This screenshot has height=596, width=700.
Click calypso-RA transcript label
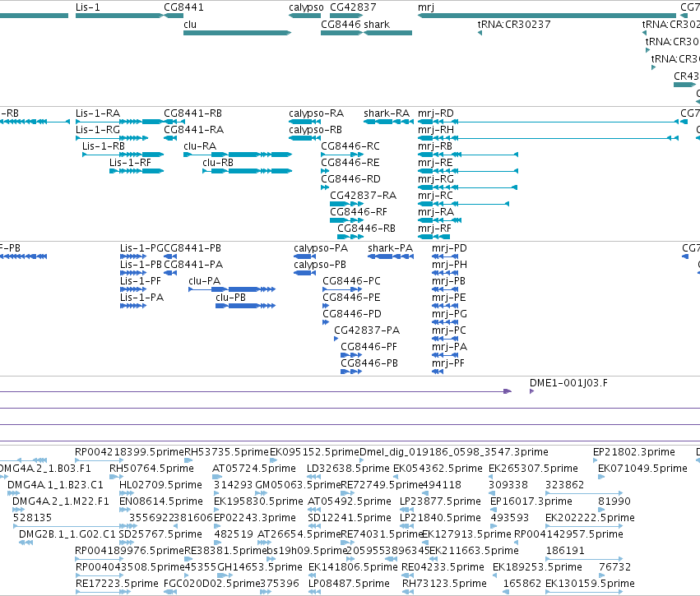(x=317, y=113)
